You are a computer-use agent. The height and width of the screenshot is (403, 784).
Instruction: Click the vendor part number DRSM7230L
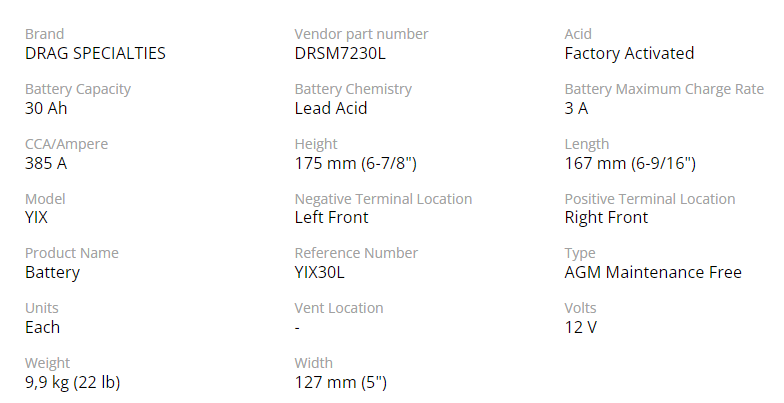click(340, 54)
